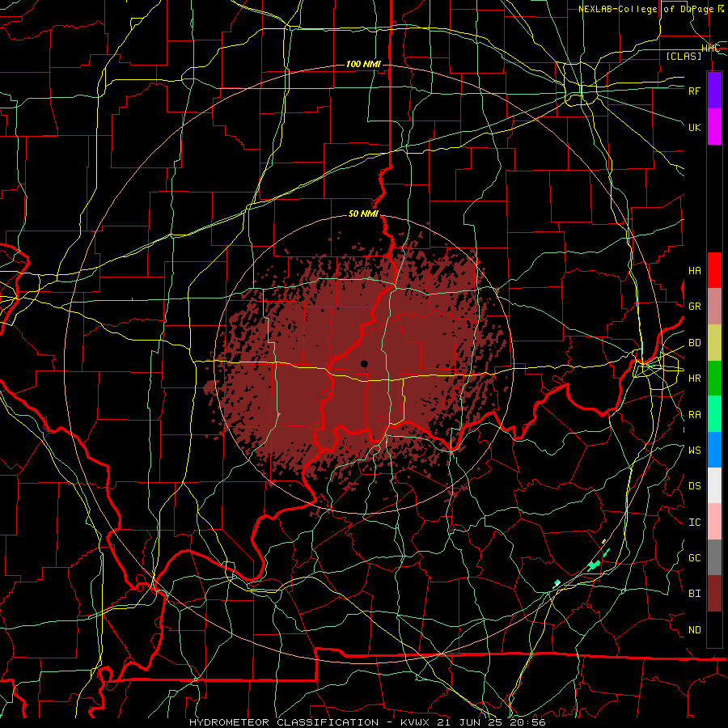Choose the dark red BI legend swatch
This screenshot has height=728, width=728.
tap(714, 594)
